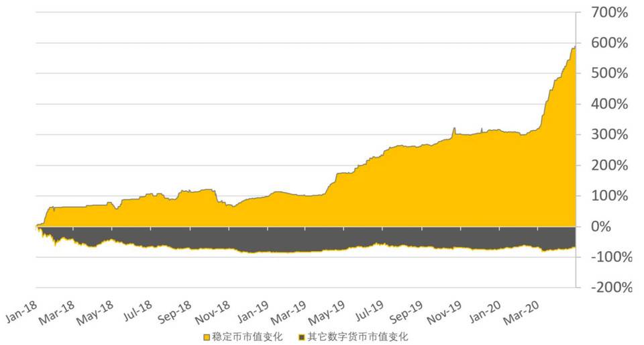Click the orange area's peak near 600%
Image resolution: width=644 pixels, height=345 pixels.
pos(574,50)
